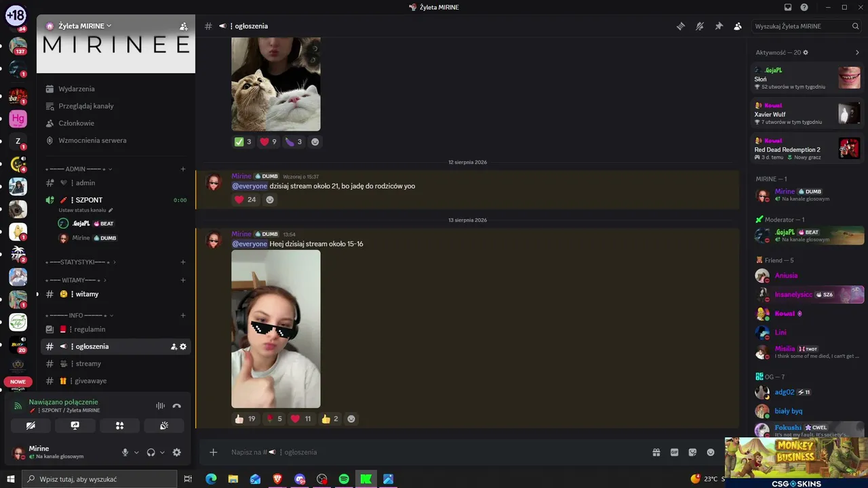Expand the WITAMY channel category

coord(76,280)
